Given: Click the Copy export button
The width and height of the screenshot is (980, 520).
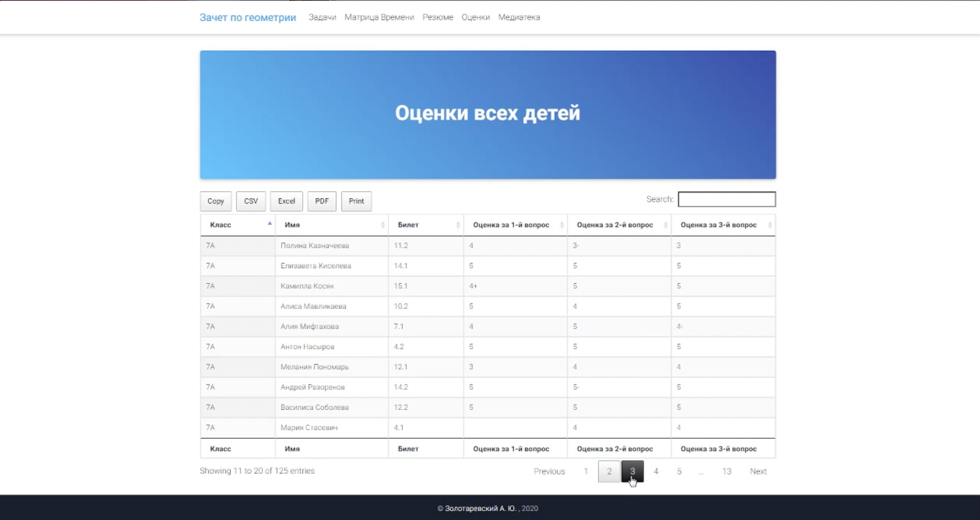Looking at the screenshot, I should pyautogui.click(x=216, y=201).
